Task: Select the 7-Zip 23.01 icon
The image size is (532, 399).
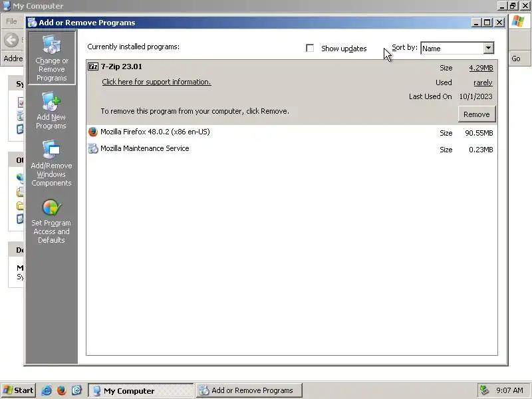Action: tap(93, 66)
